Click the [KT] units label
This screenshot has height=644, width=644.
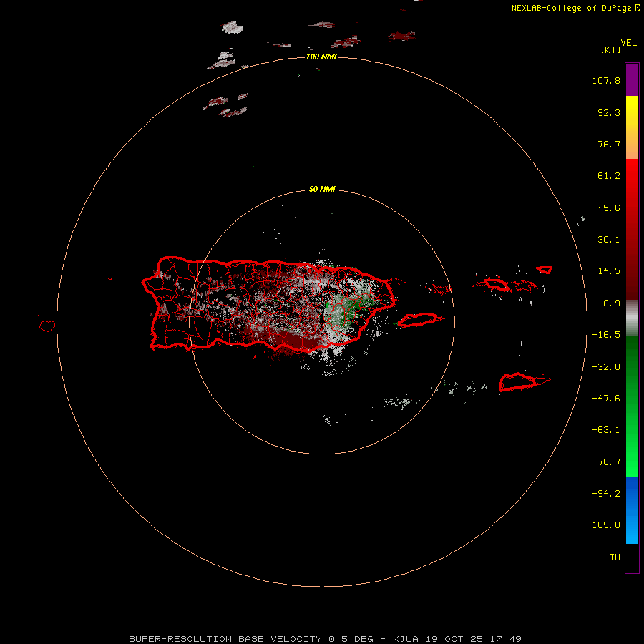click(x=611, y=49)
